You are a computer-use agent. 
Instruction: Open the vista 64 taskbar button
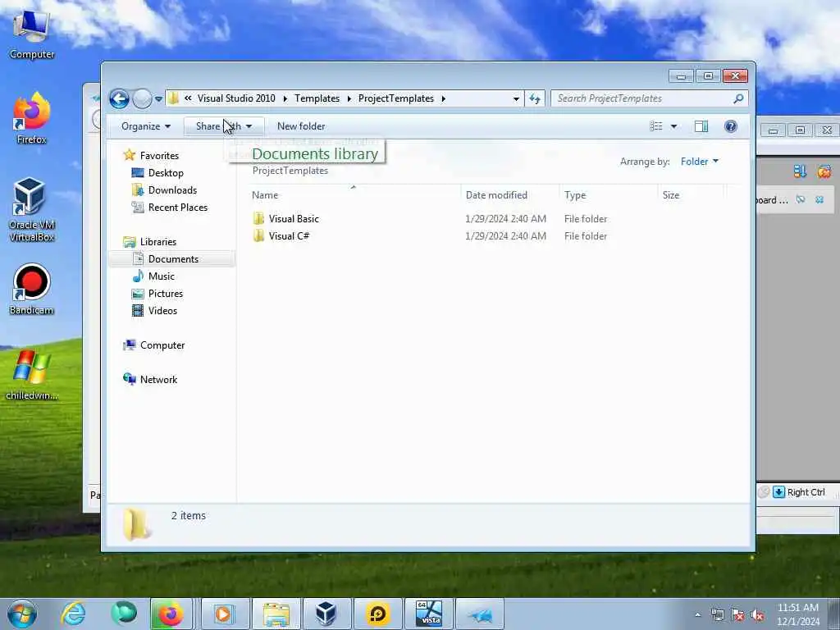[428, 614]
